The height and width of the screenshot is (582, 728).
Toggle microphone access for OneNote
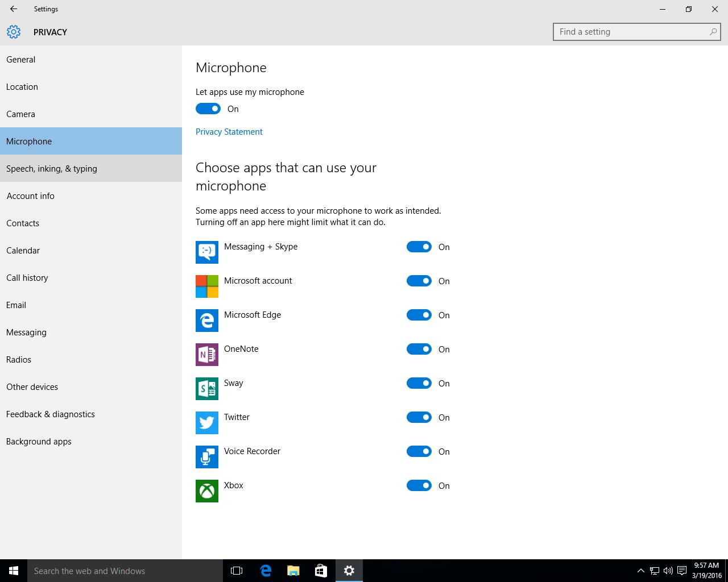point(419,349)
